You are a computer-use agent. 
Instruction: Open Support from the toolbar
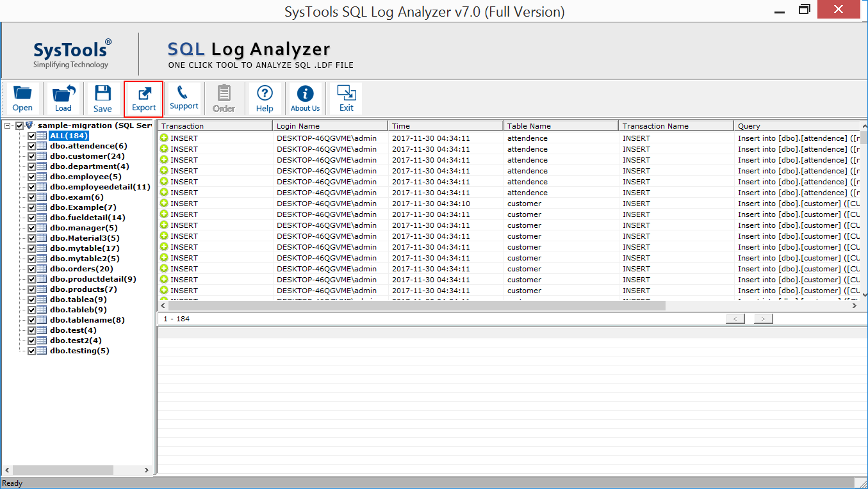coord(184,97)
